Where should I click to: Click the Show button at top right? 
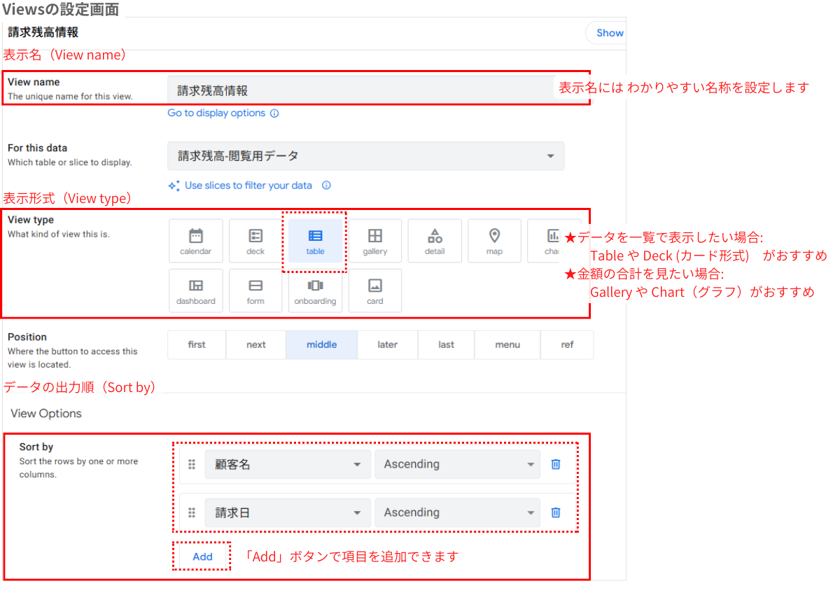tap(609, 32)
